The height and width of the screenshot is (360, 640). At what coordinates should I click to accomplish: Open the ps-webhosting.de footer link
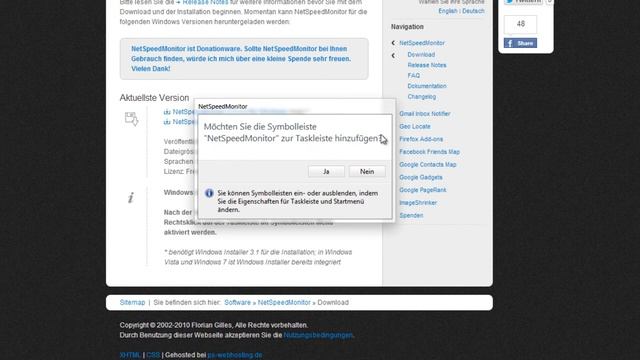(235, 355)
